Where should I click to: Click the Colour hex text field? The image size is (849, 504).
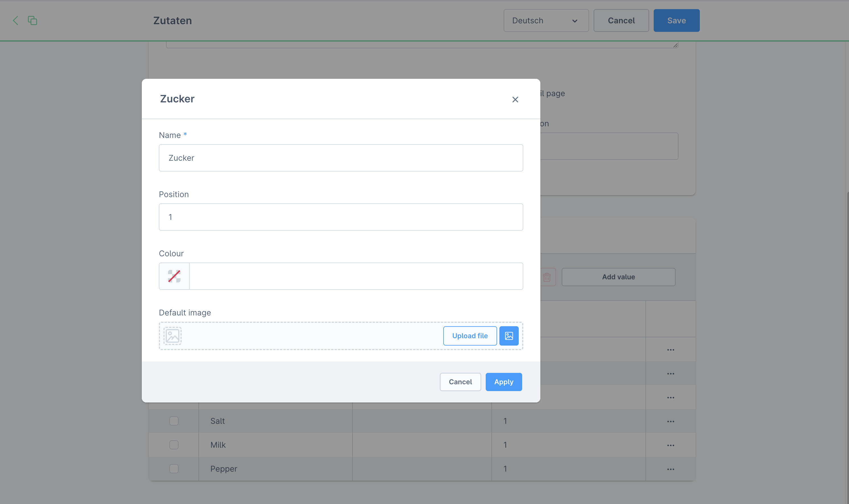click(x=356, y=276)
